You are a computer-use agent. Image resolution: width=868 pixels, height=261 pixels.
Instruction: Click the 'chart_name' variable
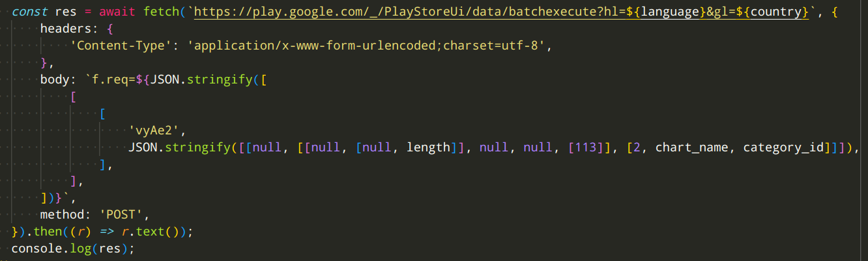[691, 147]
